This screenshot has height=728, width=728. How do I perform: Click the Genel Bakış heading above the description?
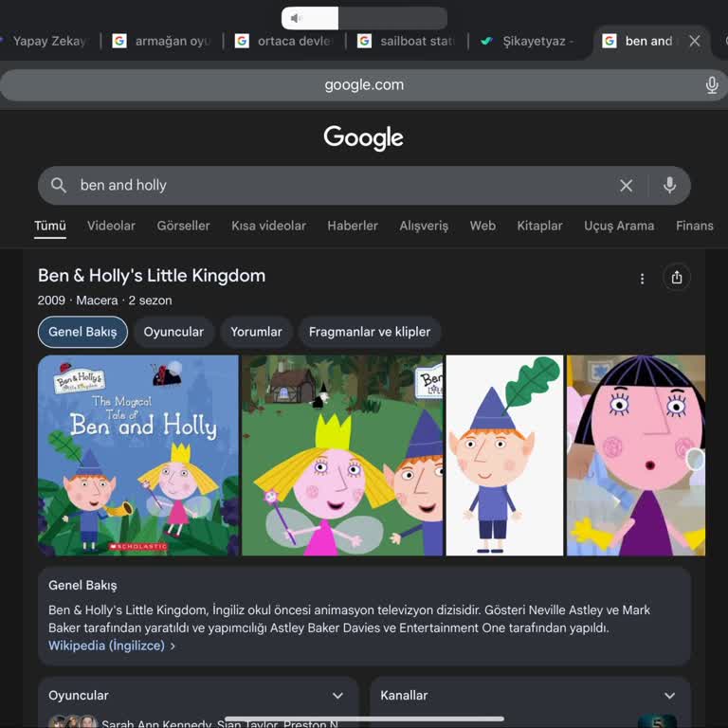point(82,586)
